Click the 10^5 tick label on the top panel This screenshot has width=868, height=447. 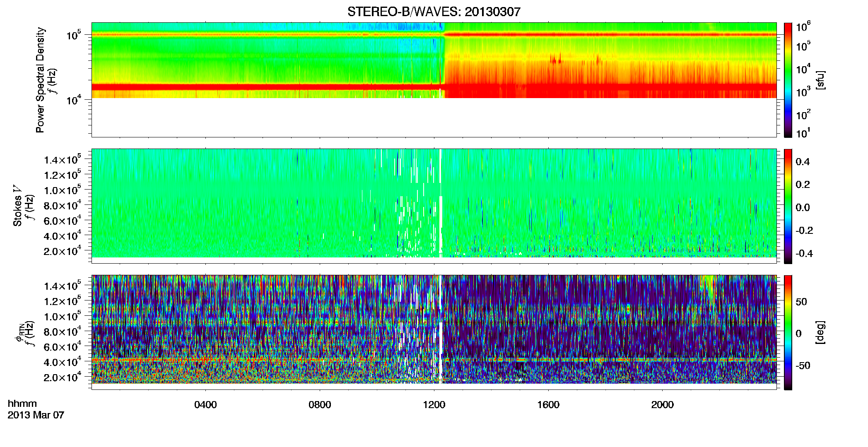[x=74, y=35]
